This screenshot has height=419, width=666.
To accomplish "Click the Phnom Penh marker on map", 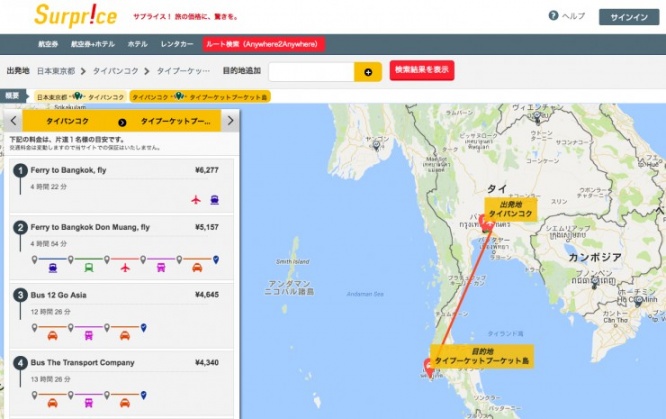I will pos(595,282).
